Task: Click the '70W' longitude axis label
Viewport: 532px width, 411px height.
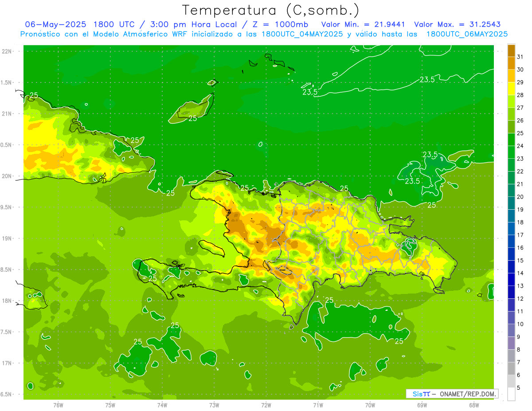Action: [x=370, y=405]
